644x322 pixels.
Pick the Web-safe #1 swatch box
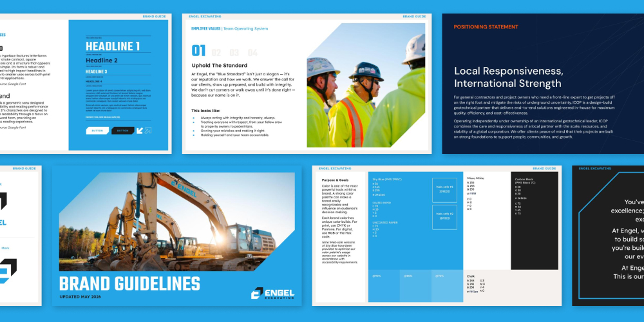tap(444, 190)
